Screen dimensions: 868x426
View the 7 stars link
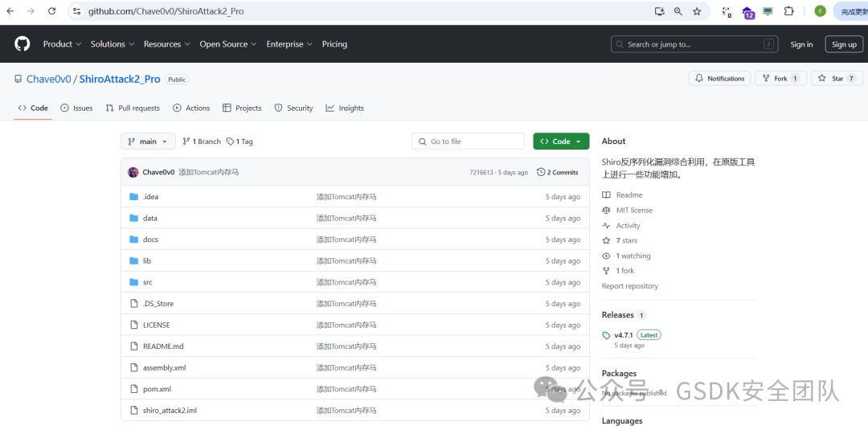pyautogui.click(x=620, y=240)
